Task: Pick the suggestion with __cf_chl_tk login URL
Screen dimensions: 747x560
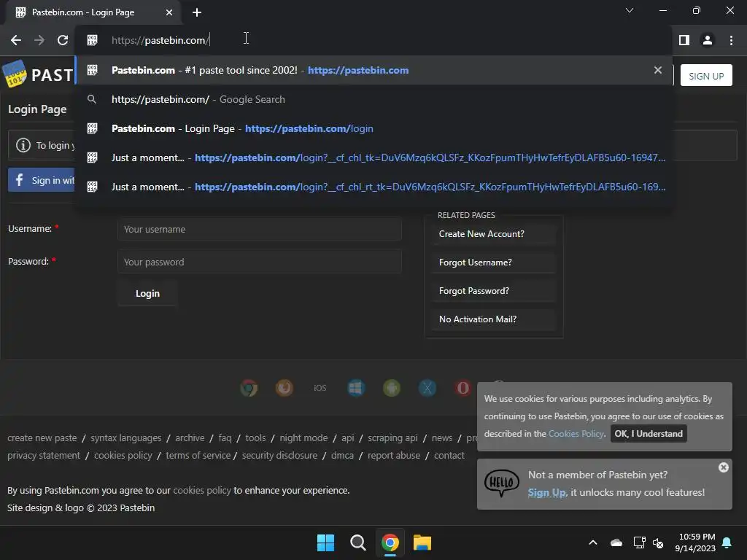Action: 373,157
